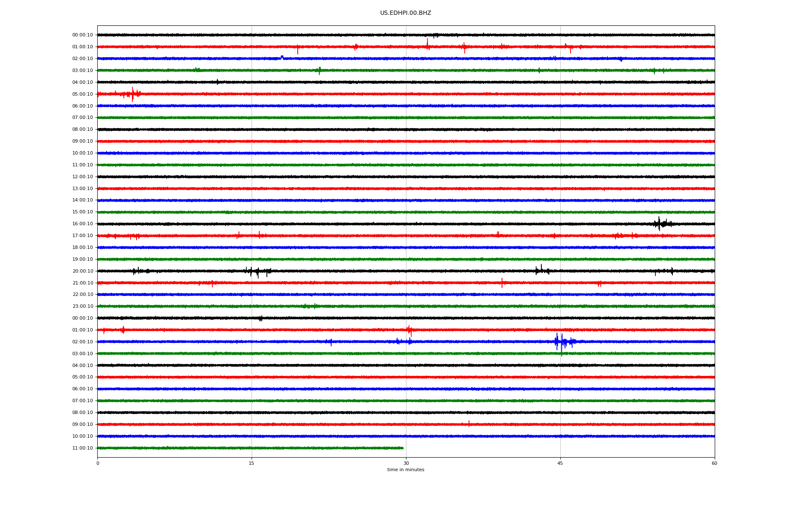Screen dimensions: 812x508
Task: Click the black burst on the 16:00:10 trace
Action: 660,224
